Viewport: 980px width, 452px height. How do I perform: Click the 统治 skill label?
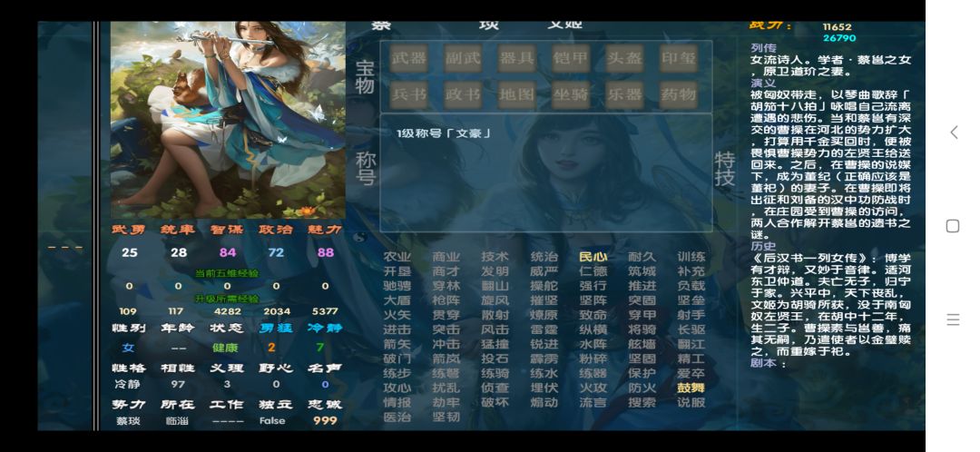(544, 257)
